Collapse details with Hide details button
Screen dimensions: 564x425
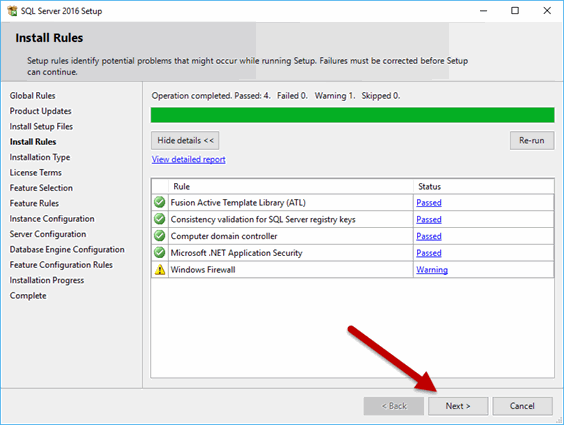point(185,140)
